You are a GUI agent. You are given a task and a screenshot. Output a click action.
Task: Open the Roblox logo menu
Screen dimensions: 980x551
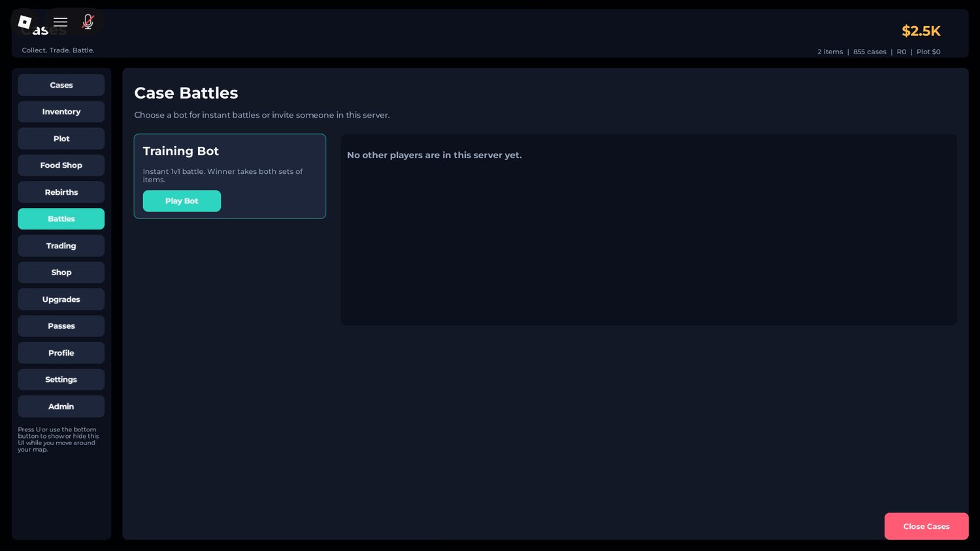25,22
